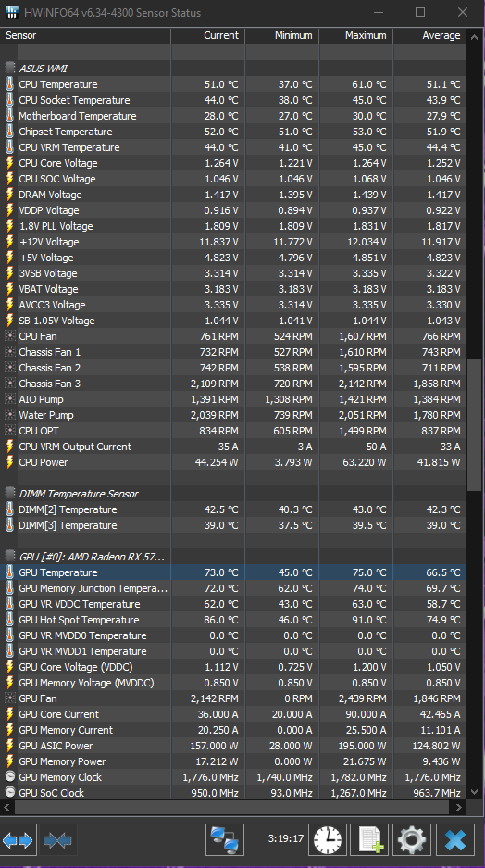Select the DIMM Temperature Sensor group row
This screenshot has width=485, height=868.
233,493
